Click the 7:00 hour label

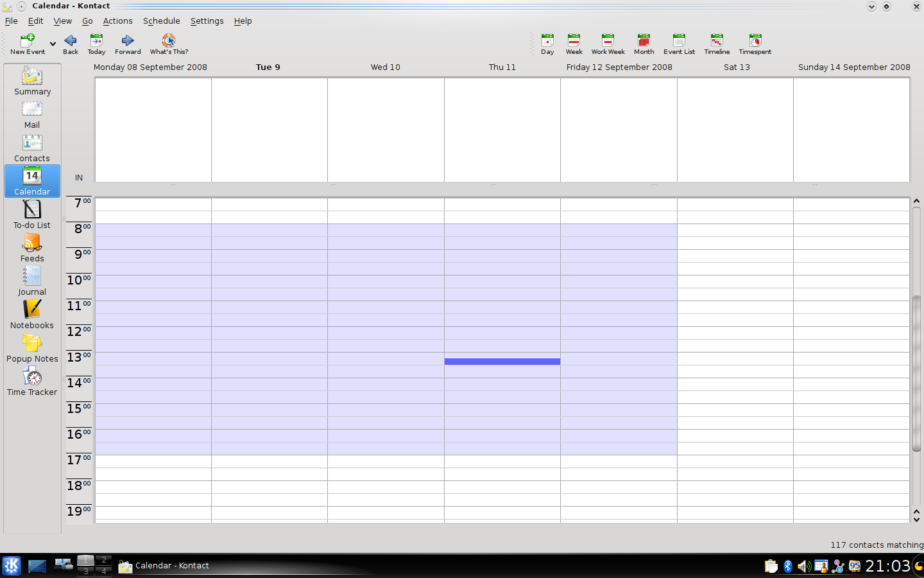point(82,203)
